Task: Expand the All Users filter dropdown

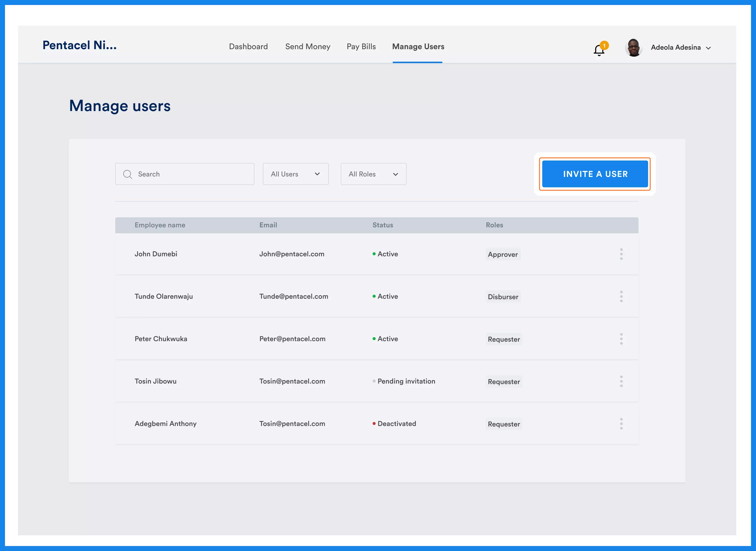Action: pyautogui.click(x=296, y=174)
